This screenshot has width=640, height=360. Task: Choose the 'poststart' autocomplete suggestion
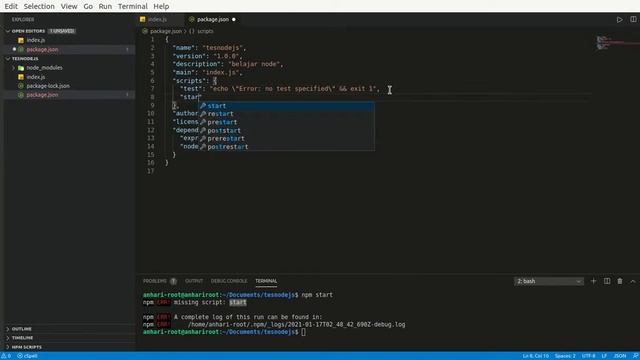[x=287, y=131]
